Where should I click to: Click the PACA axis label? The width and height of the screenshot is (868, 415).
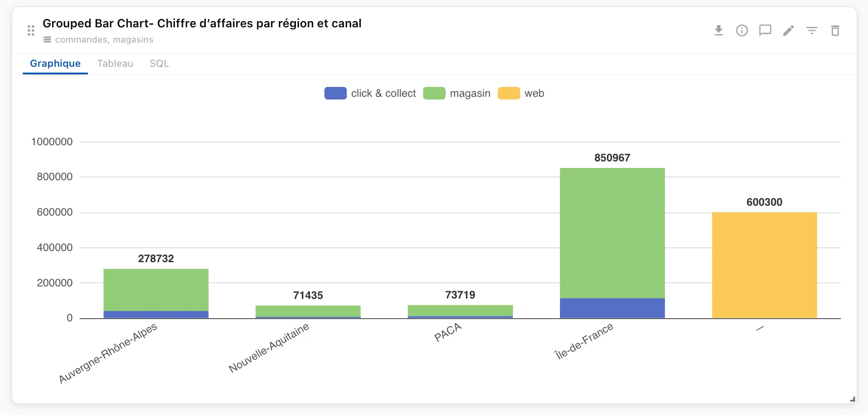448,333
